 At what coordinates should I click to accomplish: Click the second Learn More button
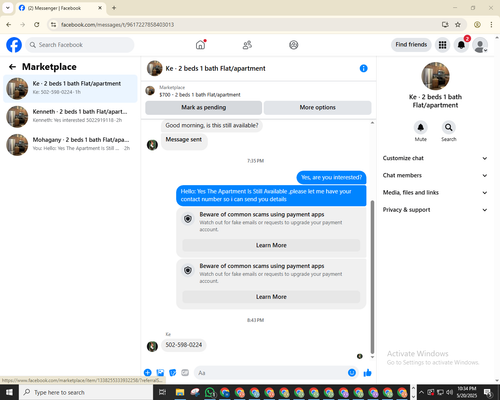pos(271,297)
